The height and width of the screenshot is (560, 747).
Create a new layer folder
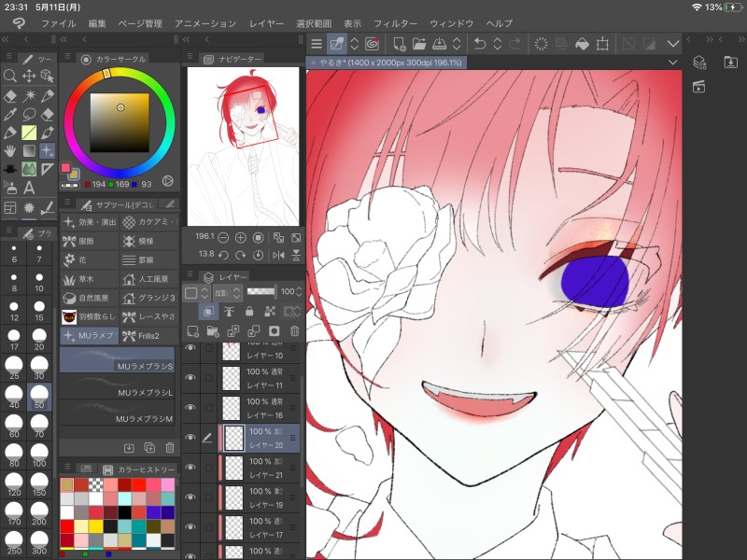tap(213, 331)
